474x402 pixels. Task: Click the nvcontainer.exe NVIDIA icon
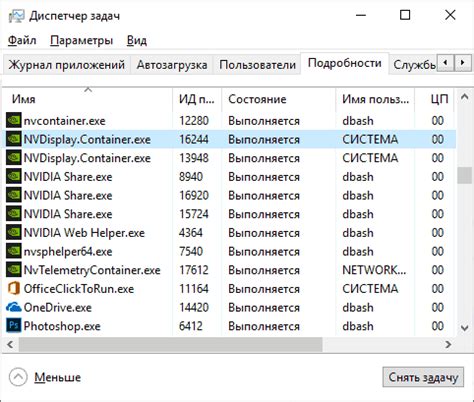click(14, 120)
